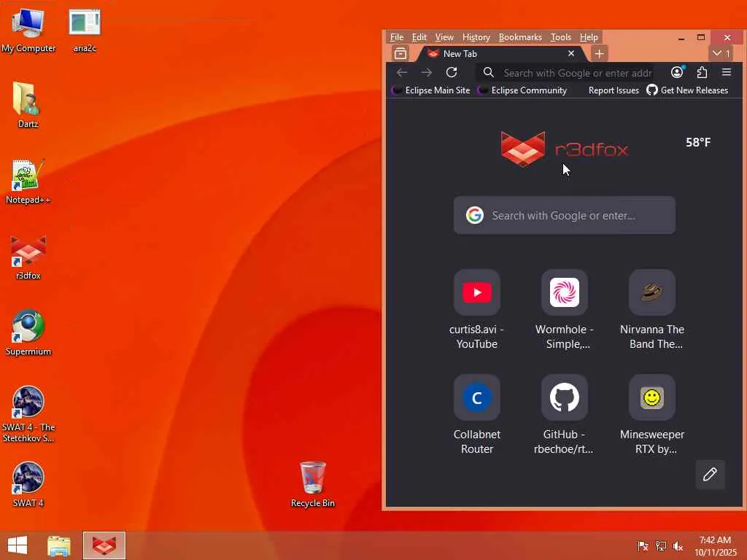Close the New Tab tab

click(x=571, y=54)
